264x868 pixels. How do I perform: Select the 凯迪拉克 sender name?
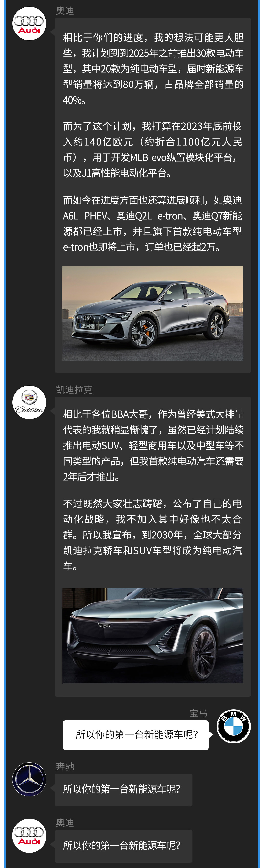click(x=74, y=389)
